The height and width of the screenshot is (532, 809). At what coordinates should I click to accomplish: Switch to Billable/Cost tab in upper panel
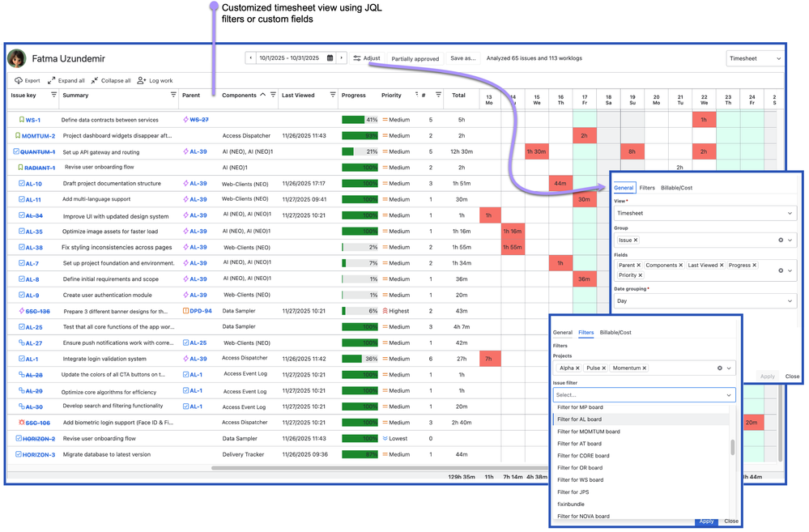(x=676, y=188)
